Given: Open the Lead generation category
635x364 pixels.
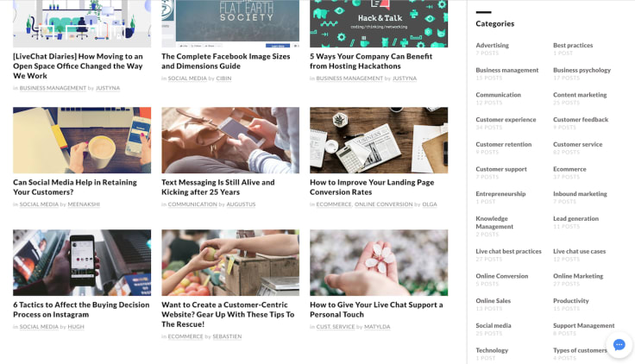Looking at the screenshot, I should pyautogui.click(x=575, y=218).
